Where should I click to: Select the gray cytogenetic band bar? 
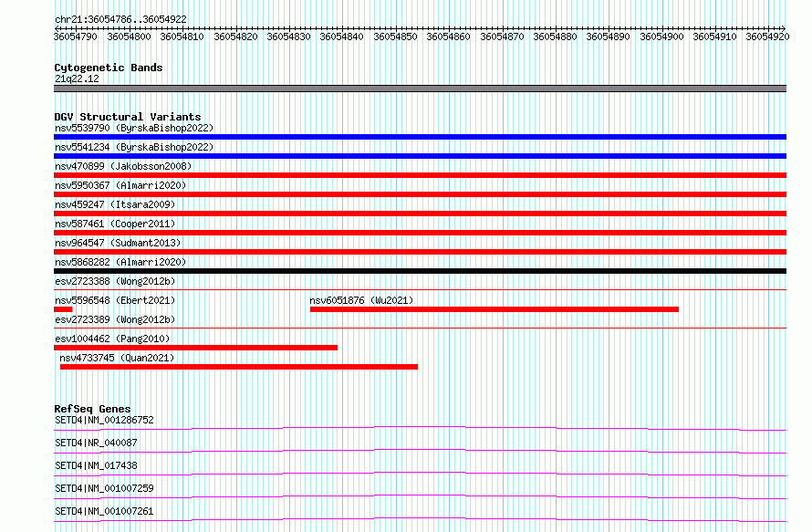click(x=420, y=89)
